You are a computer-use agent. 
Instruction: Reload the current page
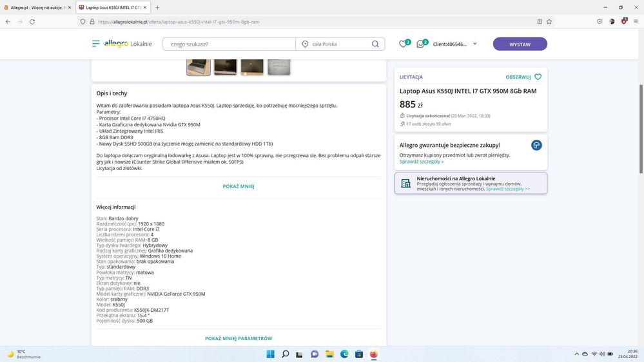(x=32, y=22)
